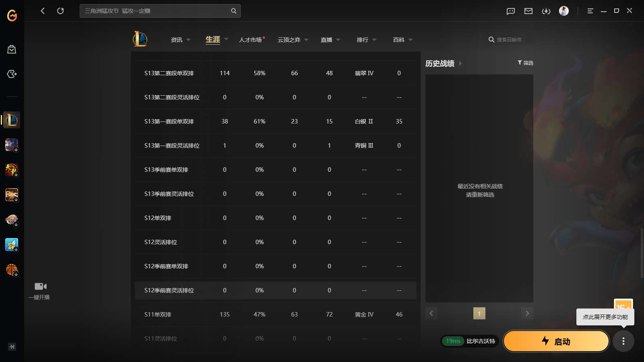644x362 pixels.
Task: Select the round red game icon in the sidebar
Action: coord(12,220)
